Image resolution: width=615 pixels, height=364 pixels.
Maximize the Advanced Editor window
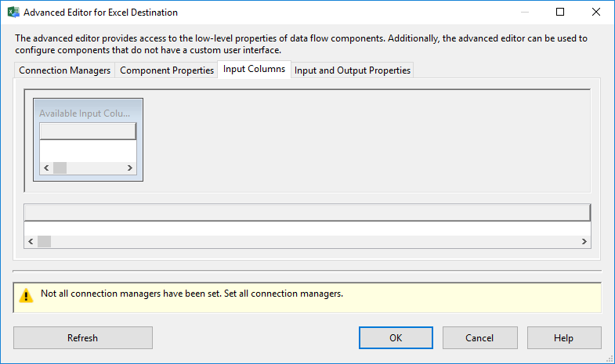[x=560, y=13]
